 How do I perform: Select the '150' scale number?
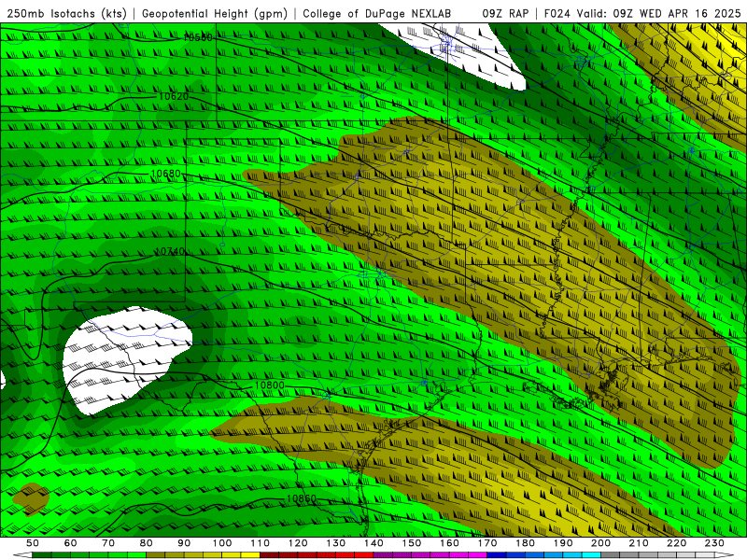pyautogui.click(x=412, y=543)
